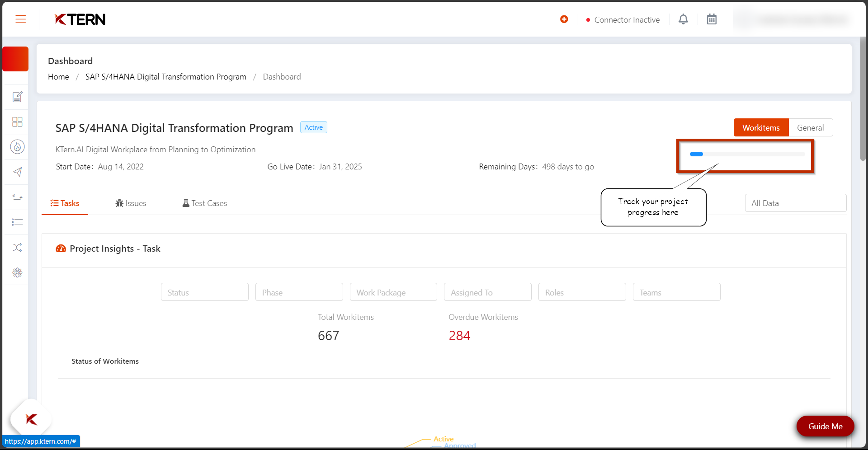Click the red sidebar home tile
Viewport: 868px width, 450px height.
click(x=15, y=59)
